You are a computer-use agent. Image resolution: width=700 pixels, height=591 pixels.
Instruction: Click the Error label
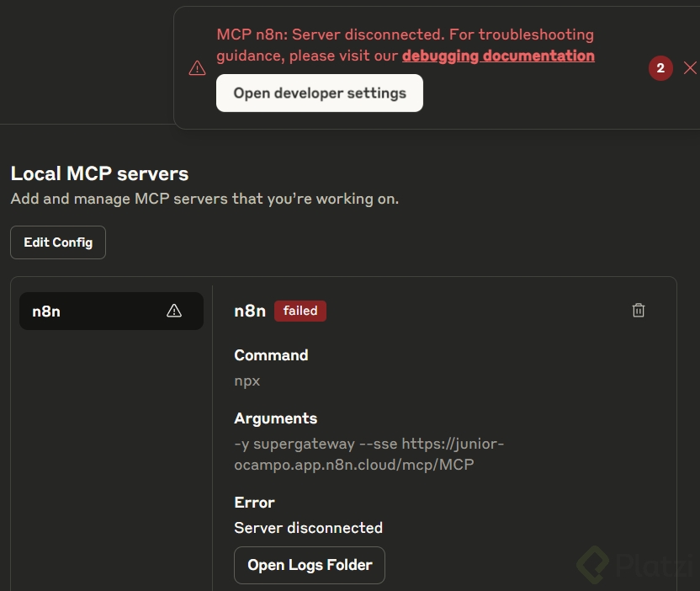pos(254,503)
